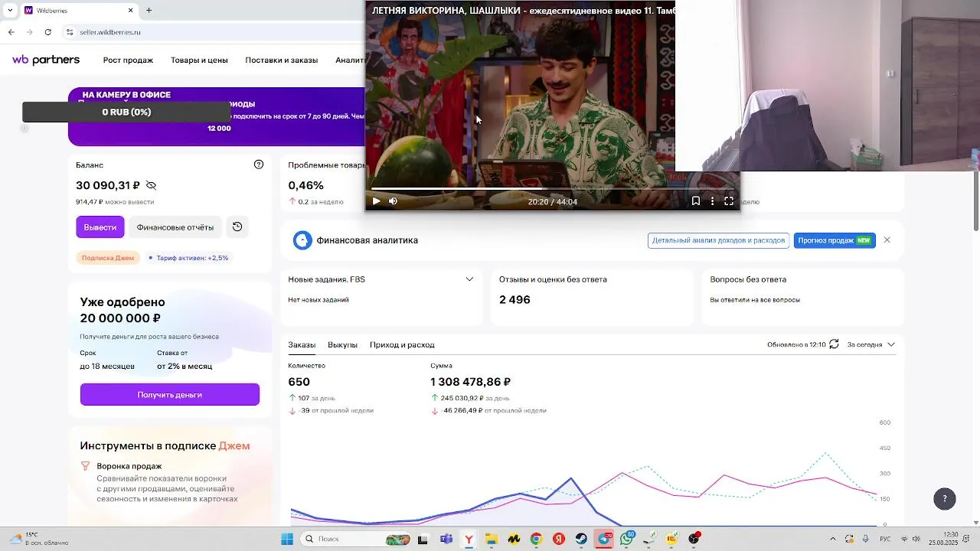Mute the video with the speaker icon

(393, 201)
